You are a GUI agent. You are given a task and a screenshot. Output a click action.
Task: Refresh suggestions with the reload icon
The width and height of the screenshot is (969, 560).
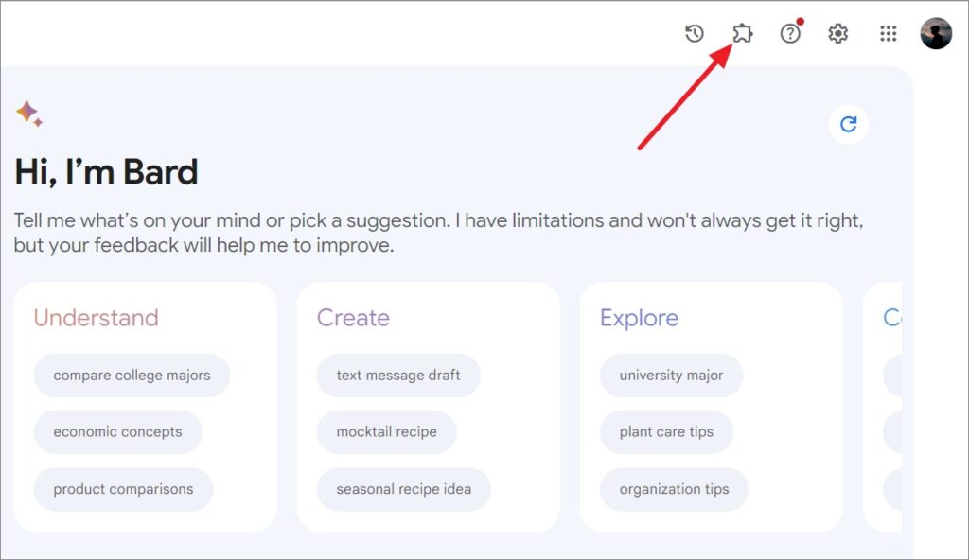click(849, 124)
